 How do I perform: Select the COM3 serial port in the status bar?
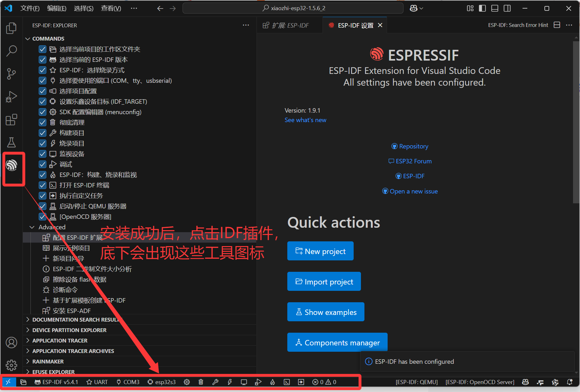128,382
